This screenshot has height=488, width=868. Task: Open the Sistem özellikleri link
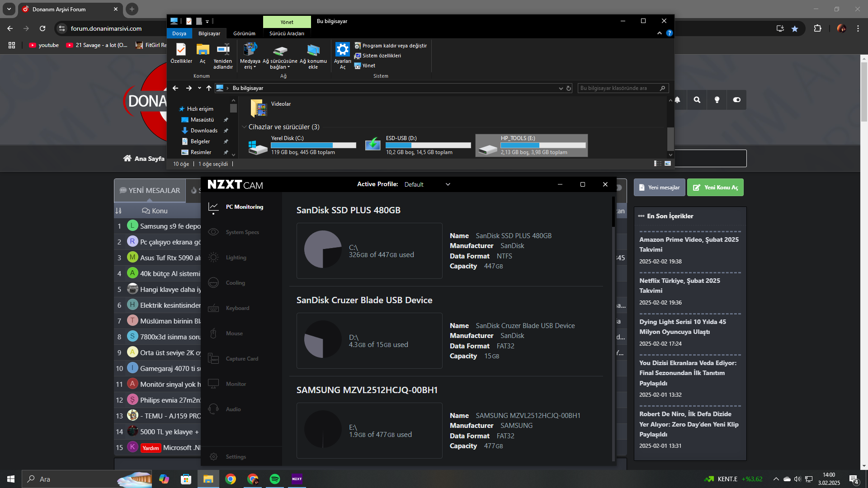(381, 56)
